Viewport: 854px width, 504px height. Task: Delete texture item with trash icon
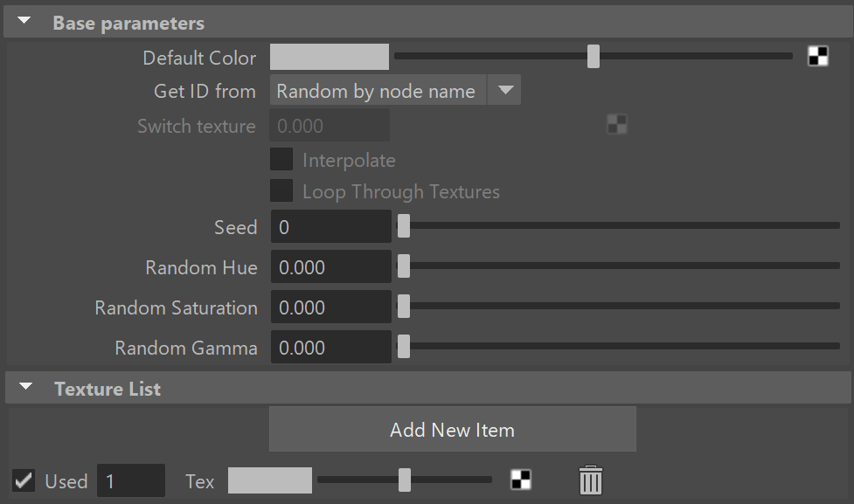(x=590, y=480)
